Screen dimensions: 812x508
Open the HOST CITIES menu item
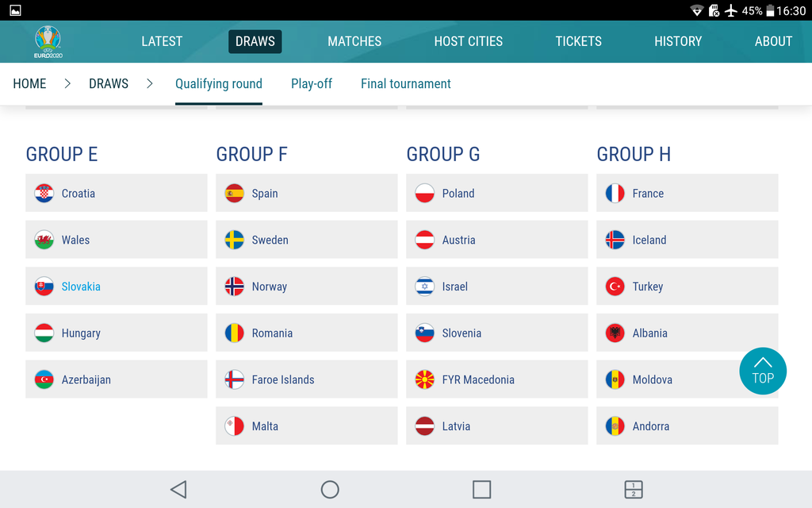[x=468, y=41]
